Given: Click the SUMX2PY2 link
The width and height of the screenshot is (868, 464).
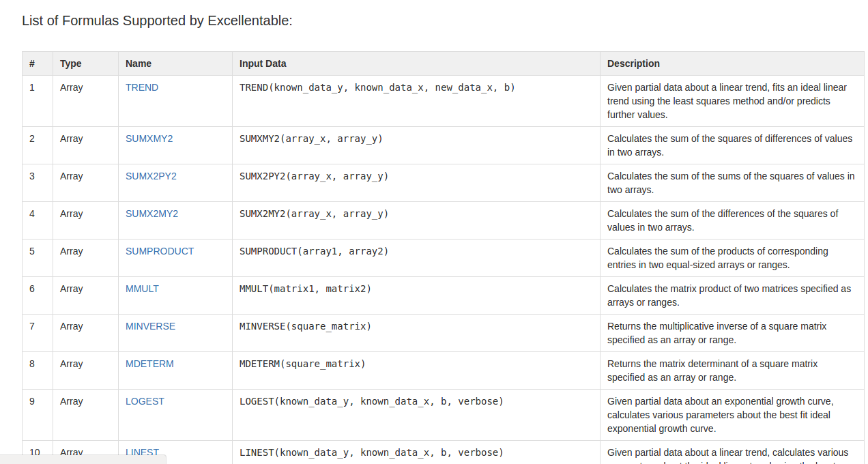Looking at the screenshot, I should click(151, 176).
